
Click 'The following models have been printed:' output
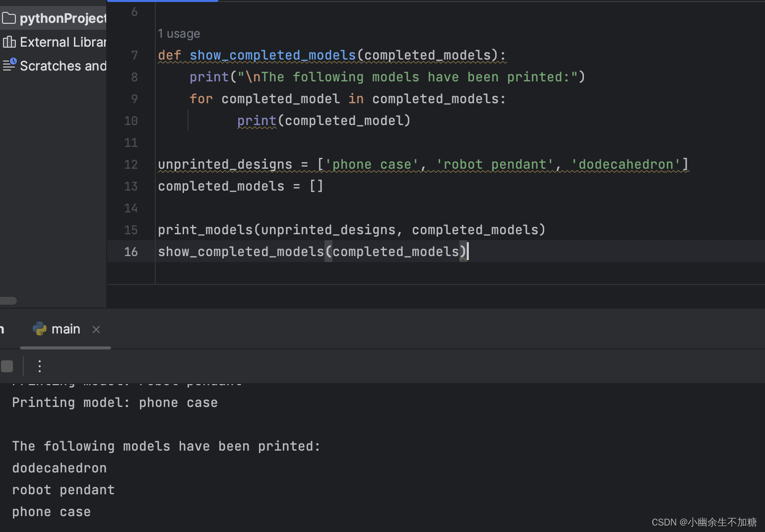[166, 446]
